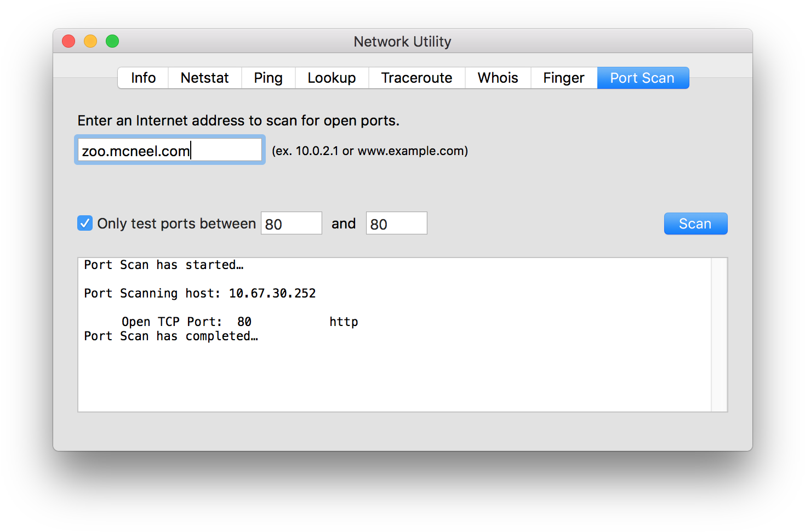Image resolution: width=805 pixels, height=532 pixels.
Task: Click the green full-screen window button
Action: coord(112,41)
